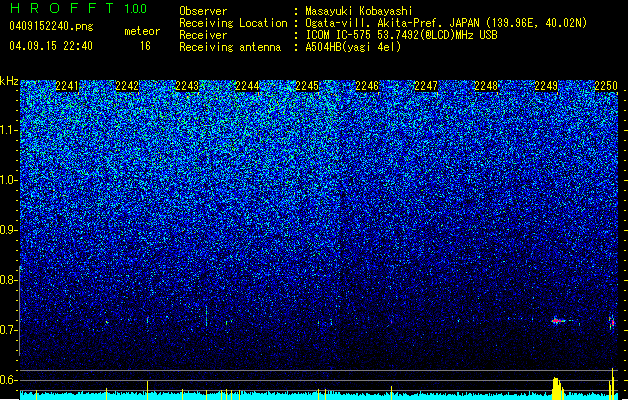Click the meteor echo at the 2250 edge

[612, 322]
